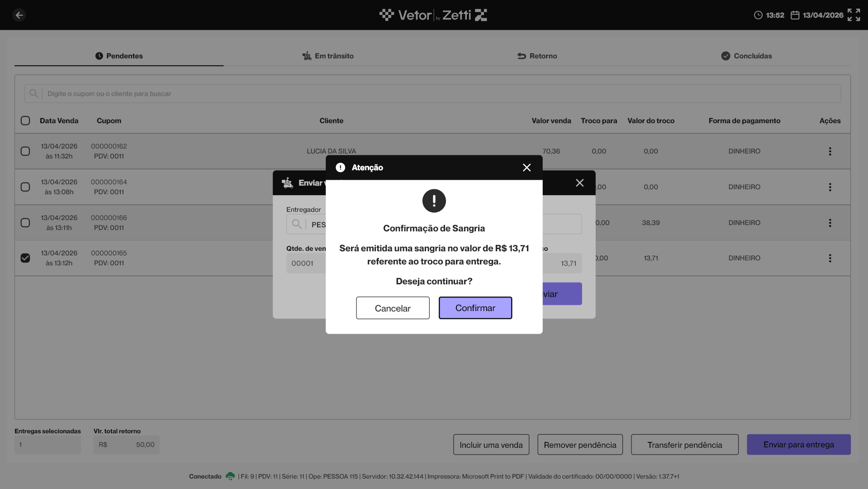Click the search magnifier in coupon search bar
The width and height of the screenshot is (868, 489).
[33, 94]
